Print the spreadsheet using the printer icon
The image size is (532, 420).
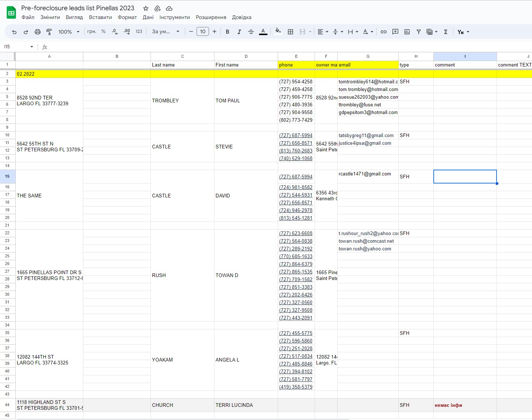coord(37,32)
